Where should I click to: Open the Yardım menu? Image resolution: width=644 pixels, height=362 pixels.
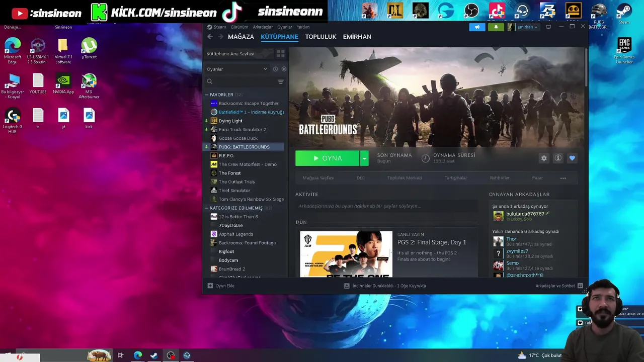pyautogui.click(x=303, y=27)
